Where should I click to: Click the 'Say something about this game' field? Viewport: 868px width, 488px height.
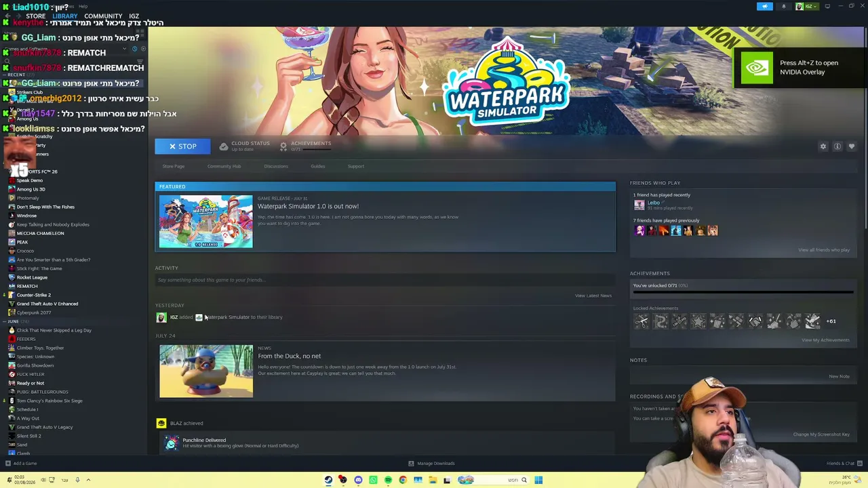pos(384,280)
